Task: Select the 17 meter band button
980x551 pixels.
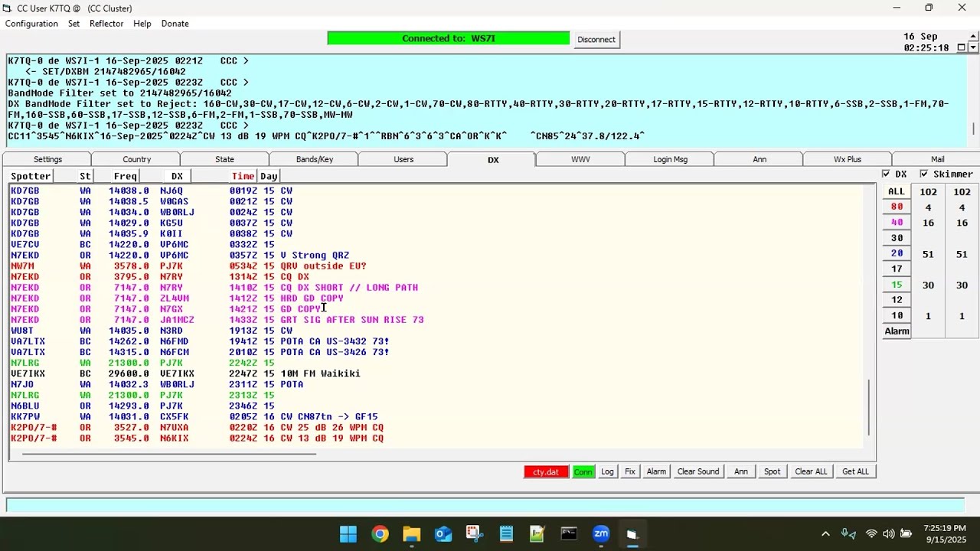Action: 896,269
